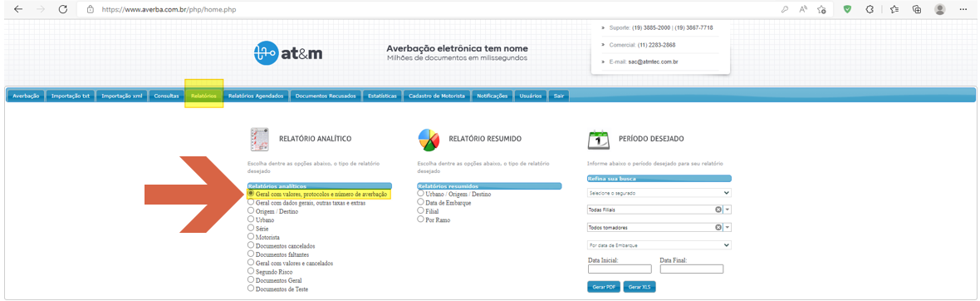
Task: Open the Cadastro de Motorista tab
Action: [x=437, y=96]
